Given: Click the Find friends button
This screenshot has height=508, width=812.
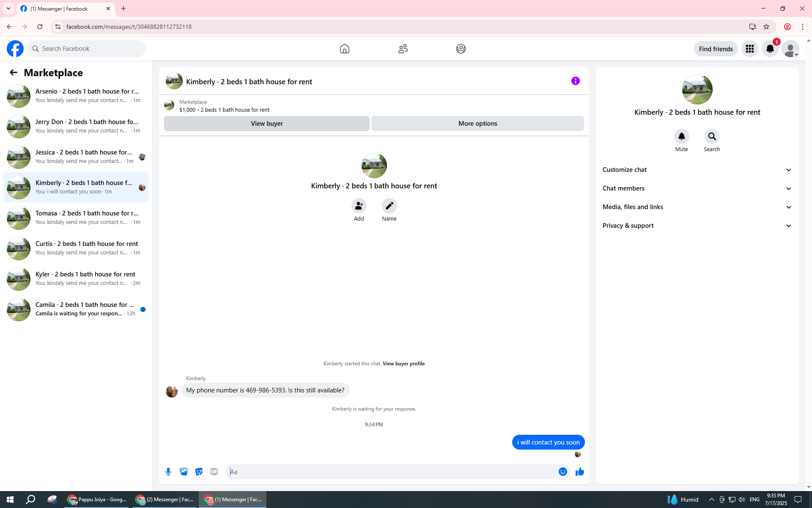Looking at the screenshot, I should coord(716,49).
